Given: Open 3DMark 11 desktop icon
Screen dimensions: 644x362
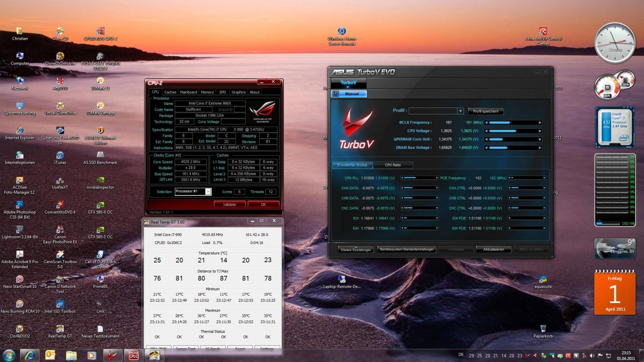Looking at the screenshot, I should pos(100,84).
